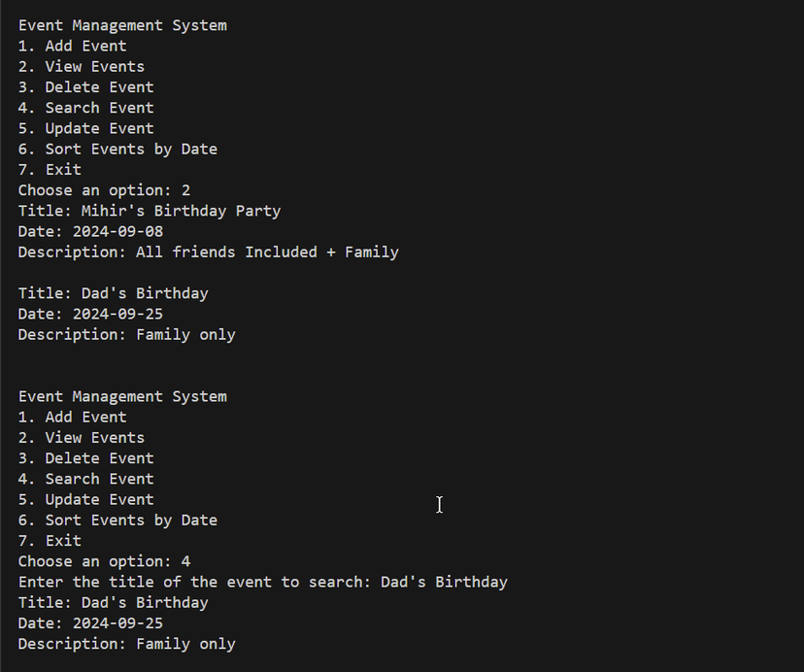Click "1. Add Event" in the topmost menu

click(x=72, y=46)
